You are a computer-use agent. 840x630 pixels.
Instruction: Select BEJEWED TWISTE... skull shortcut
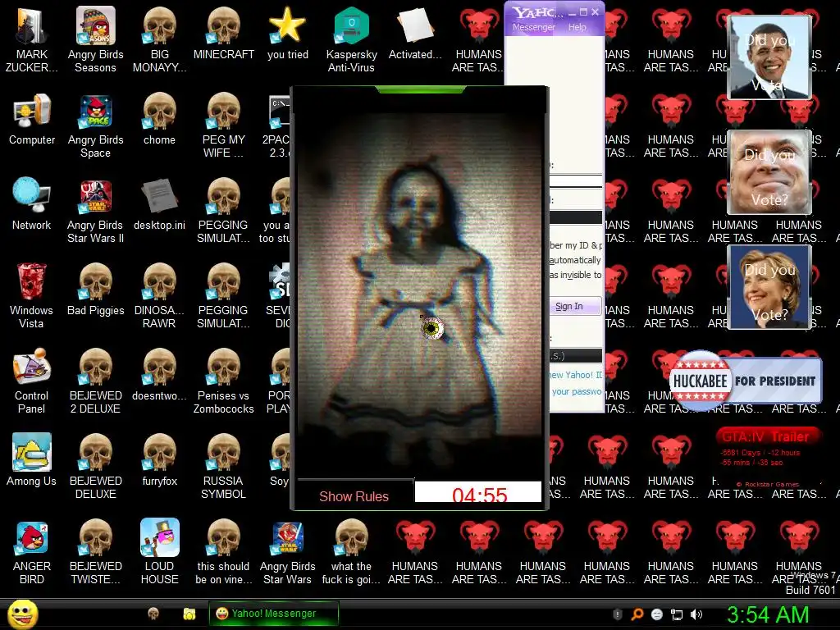pyautogui.click(x=95, y=552)
